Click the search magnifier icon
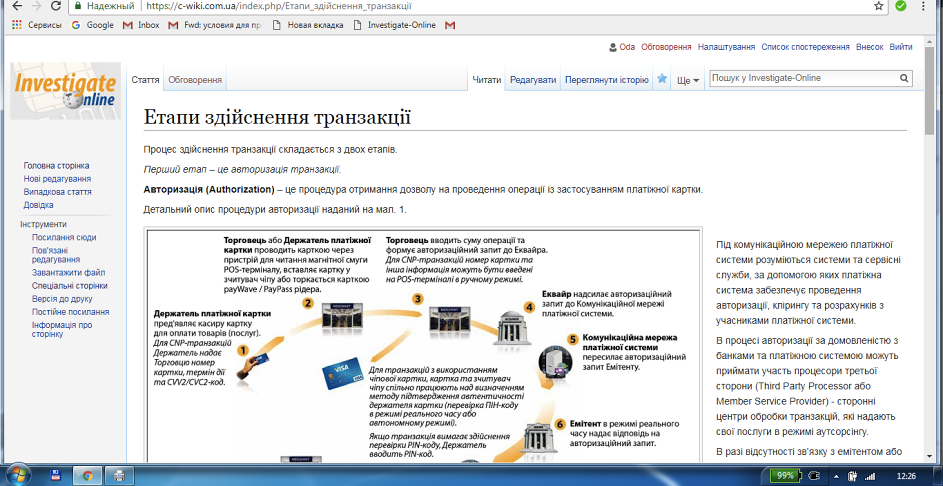This screenshot has height=486, width=943. point(903,78)
